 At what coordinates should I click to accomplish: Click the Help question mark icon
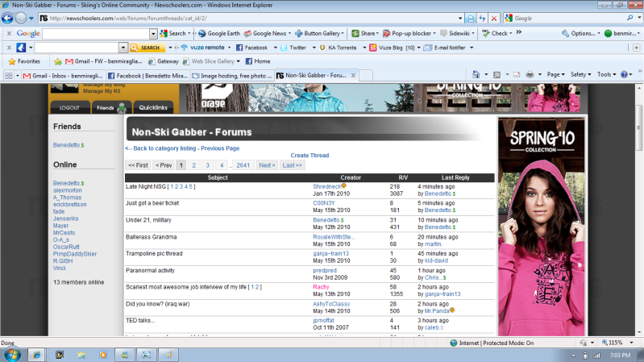click(x=625, y=74)
